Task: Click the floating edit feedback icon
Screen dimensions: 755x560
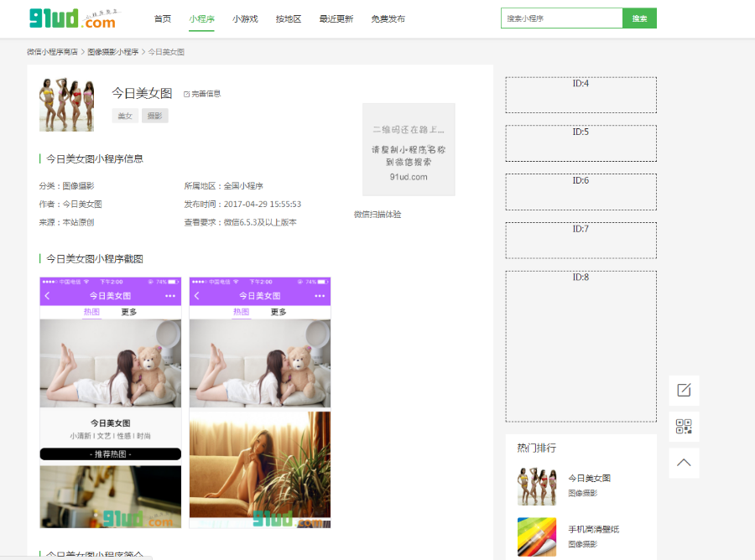Action: coord(684,390)
